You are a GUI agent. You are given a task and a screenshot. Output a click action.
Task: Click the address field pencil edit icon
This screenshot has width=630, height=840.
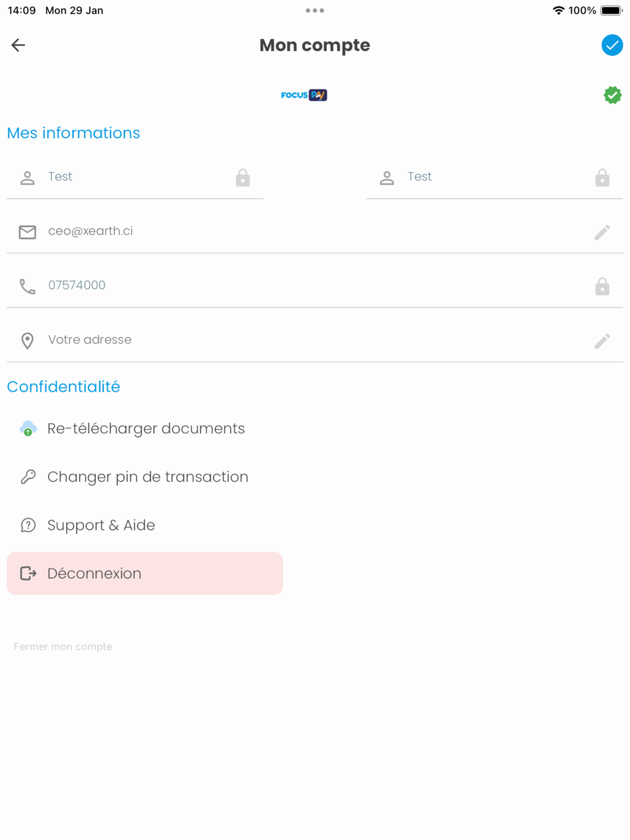click(602, 341)
